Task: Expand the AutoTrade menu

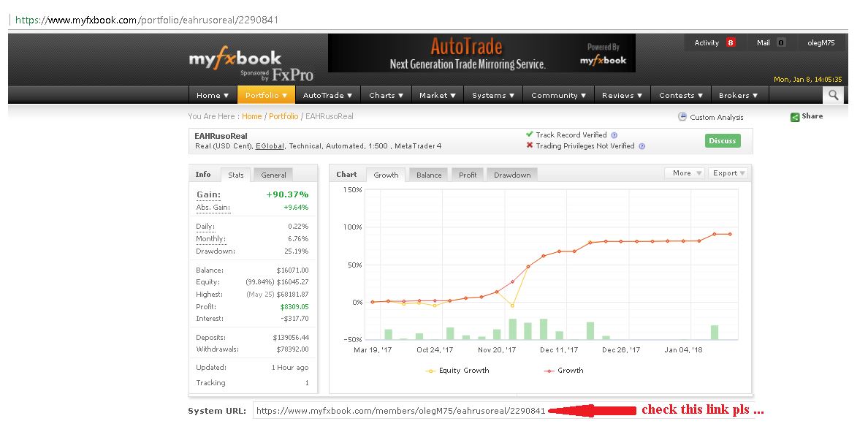Action: point(328,95)
